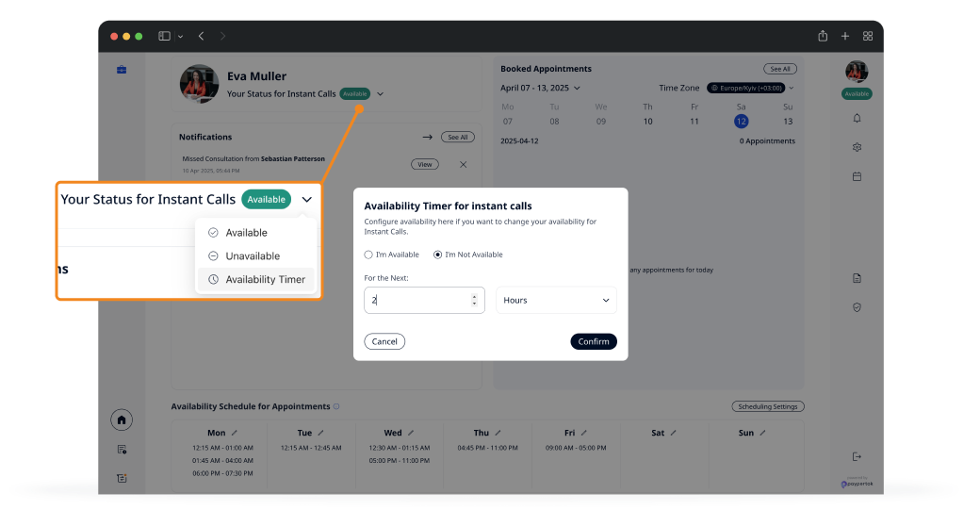
Task: Go to the Home icon in the left sidebar
Action: (122, 420)
